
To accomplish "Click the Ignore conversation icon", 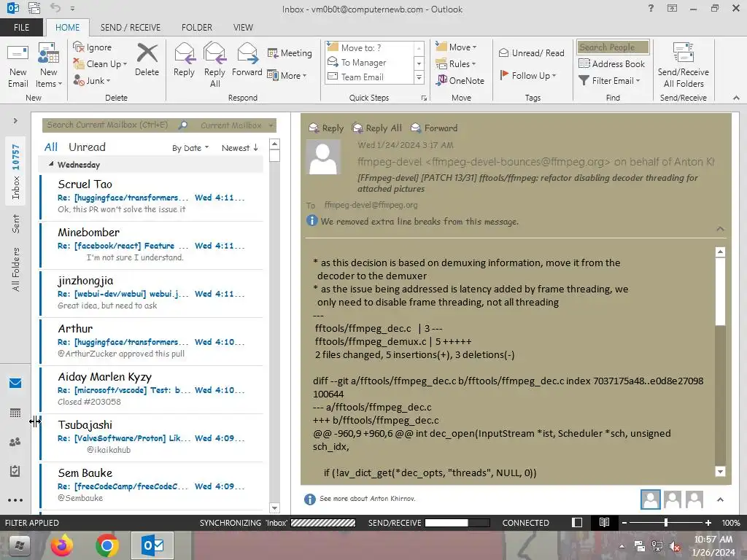I will 79,47.
